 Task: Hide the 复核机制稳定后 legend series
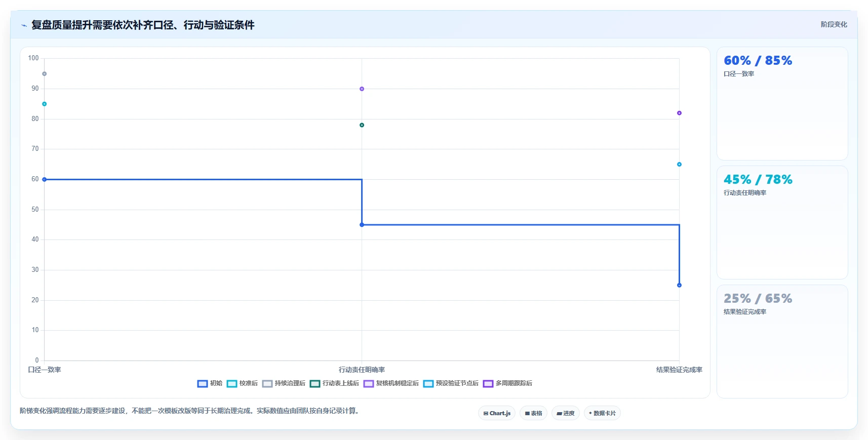tap(391, 383)
